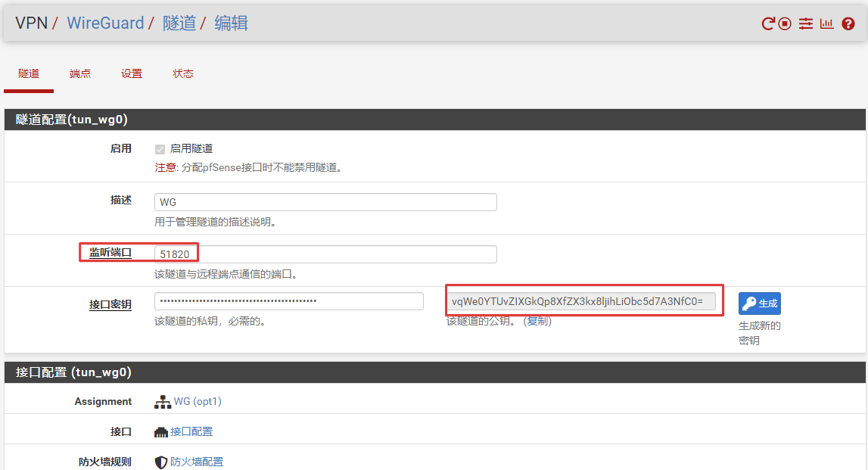The height and width of the screenshot is (470, 868).
Task: Focus the private key input field
Action: point(289,301)
